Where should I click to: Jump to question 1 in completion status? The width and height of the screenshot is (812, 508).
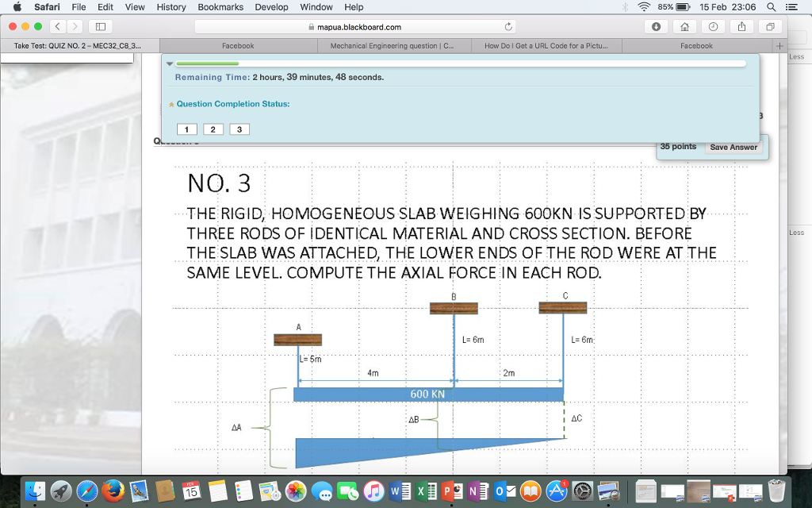186,129
